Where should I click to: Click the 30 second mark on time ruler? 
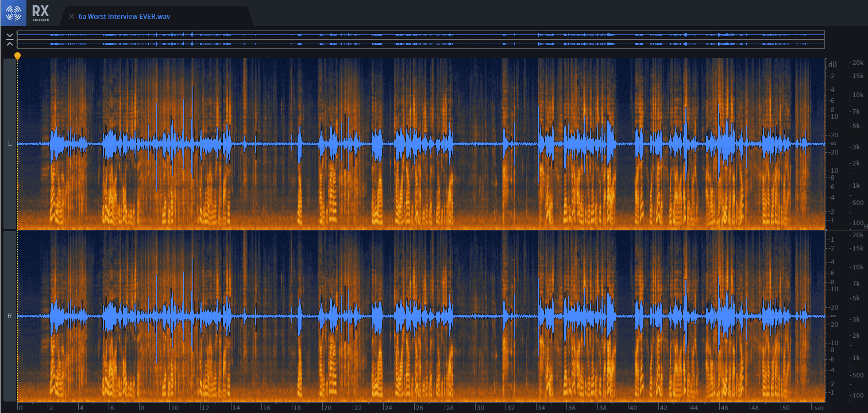(x=481, y=408)
